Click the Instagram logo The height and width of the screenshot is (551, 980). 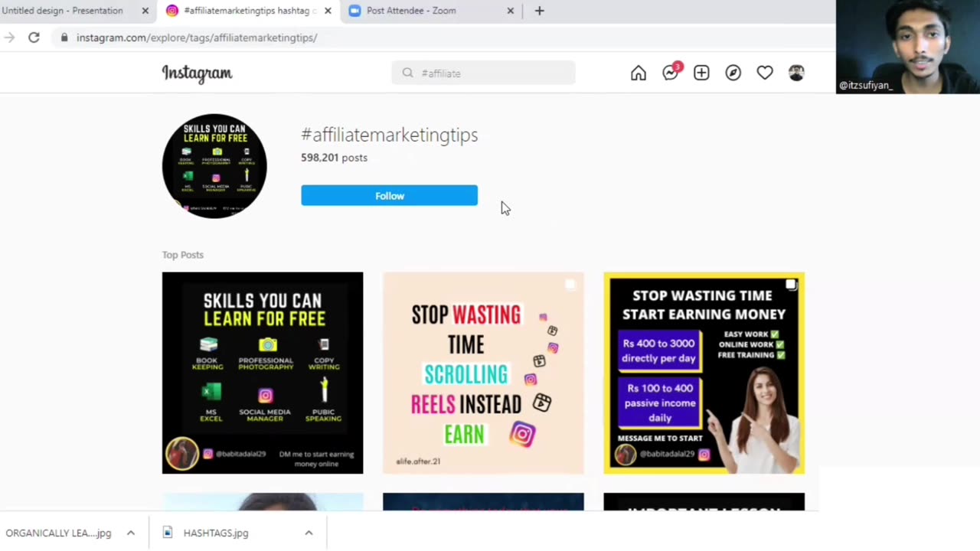(x=197, y=73)
